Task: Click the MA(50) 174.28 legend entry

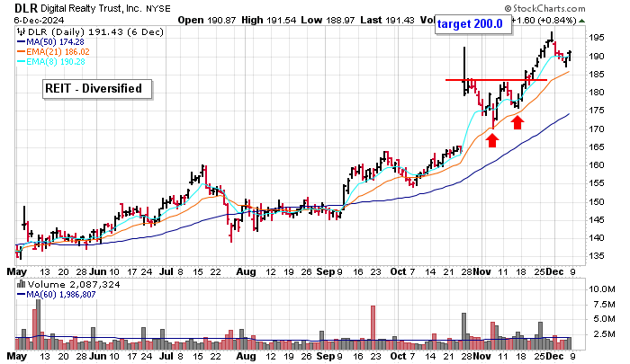Action: tap(50, 41)
